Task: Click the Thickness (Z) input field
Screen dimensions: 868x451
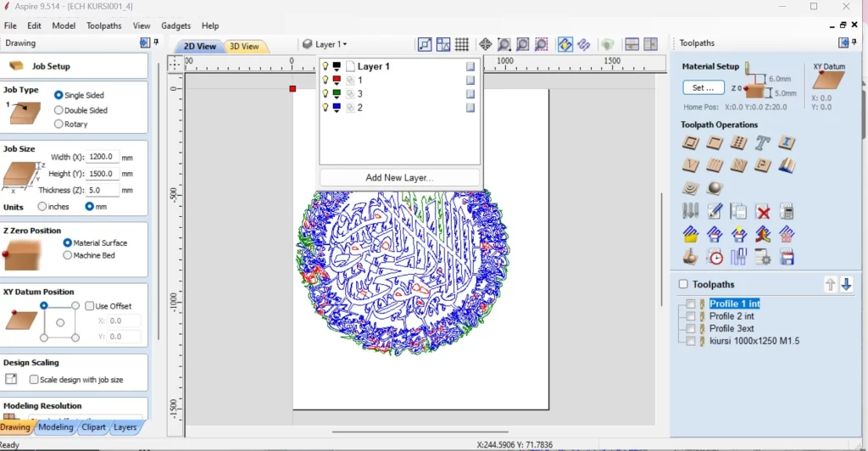Action: click(103, 190)
